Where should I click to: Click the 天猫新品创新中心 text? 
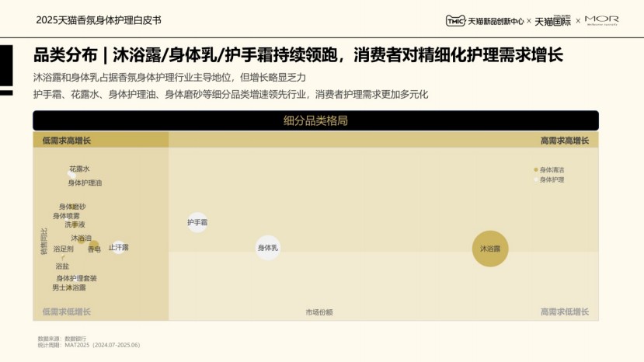point(496,21)
